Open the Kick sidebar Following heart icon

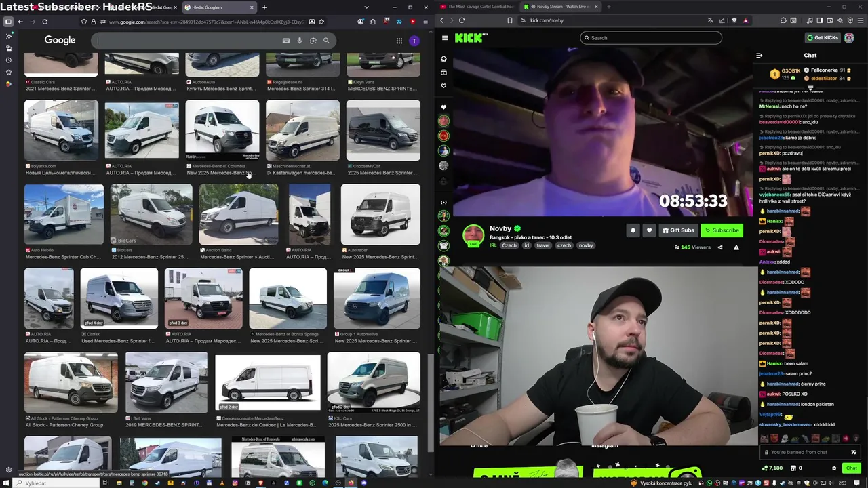point(443,86)
